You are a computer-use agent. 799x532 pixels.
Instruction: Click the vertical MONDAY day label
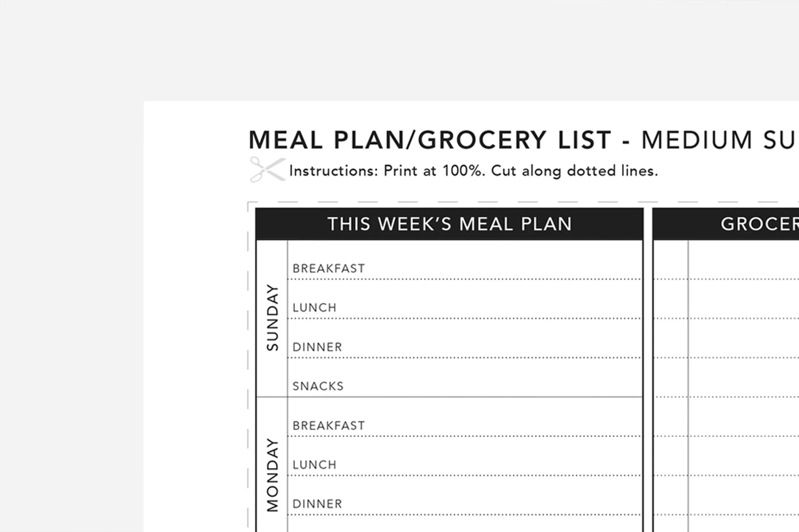pyautogui.click(x=272, y=475)
